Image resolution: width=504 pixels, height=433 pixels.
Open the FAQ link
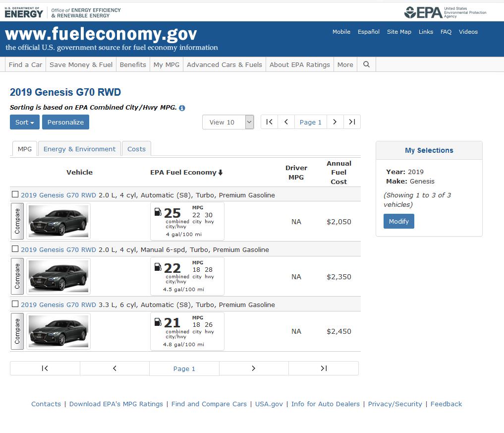point(446,32)
